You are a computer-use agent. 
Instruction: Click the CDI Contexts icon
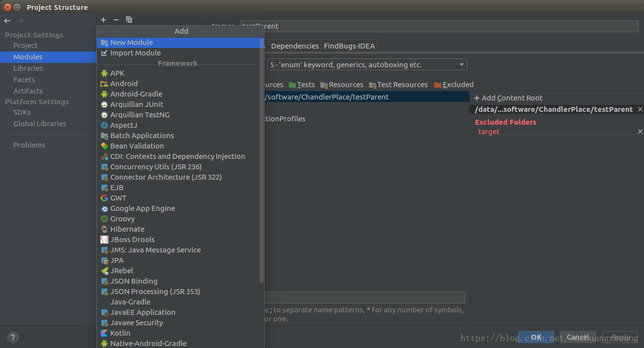tap(104, 156)
